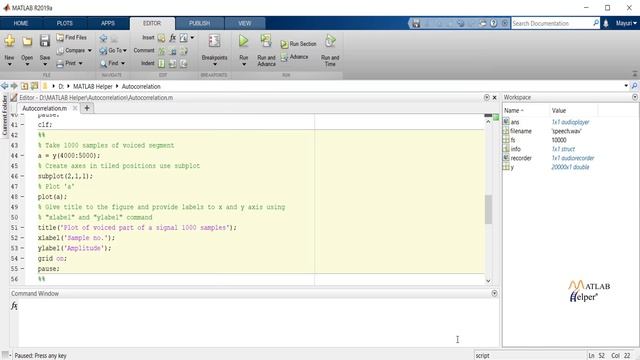Click the Help question mark icon

494,23
